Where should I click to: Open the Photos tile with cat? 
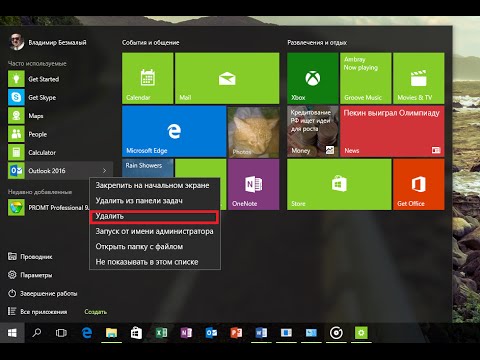[253, 131]
